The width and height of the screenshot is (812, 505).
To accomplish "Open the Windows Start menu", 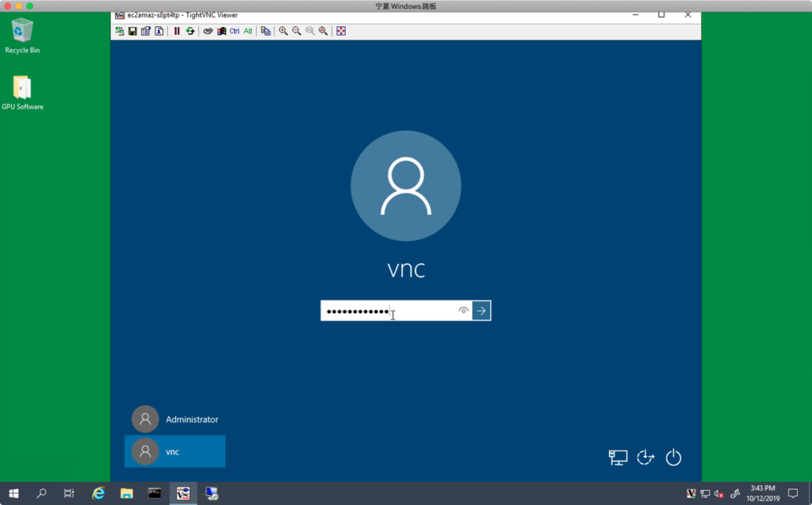I will tap(13, 493).
